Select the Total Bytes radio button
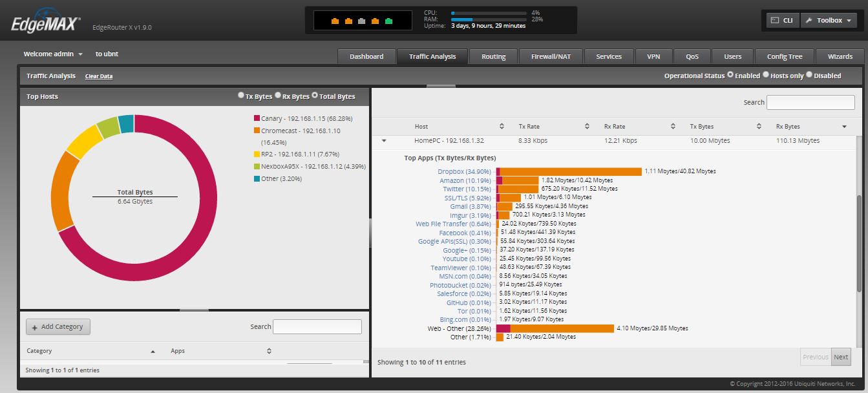Image resolution: width=868 pixels, height=393 pixels. click(315, 96)
